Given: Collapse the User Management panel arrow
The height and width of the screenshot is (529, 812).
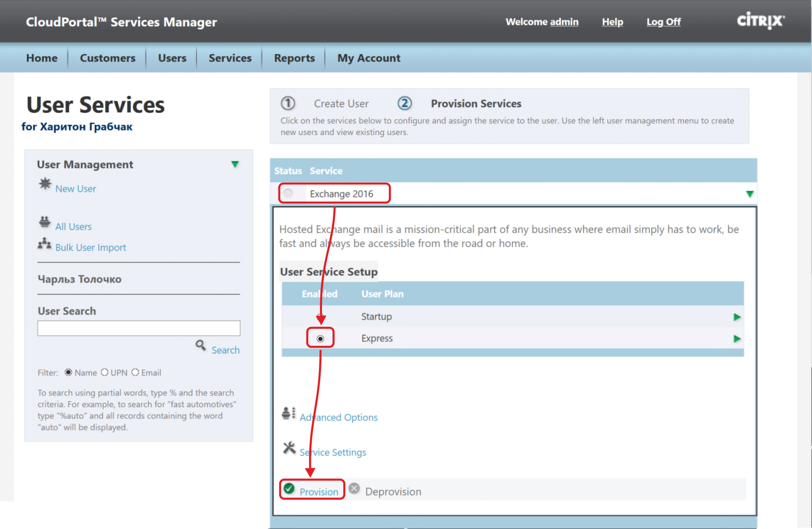Looking at the screenshot, I should (235, 165).
